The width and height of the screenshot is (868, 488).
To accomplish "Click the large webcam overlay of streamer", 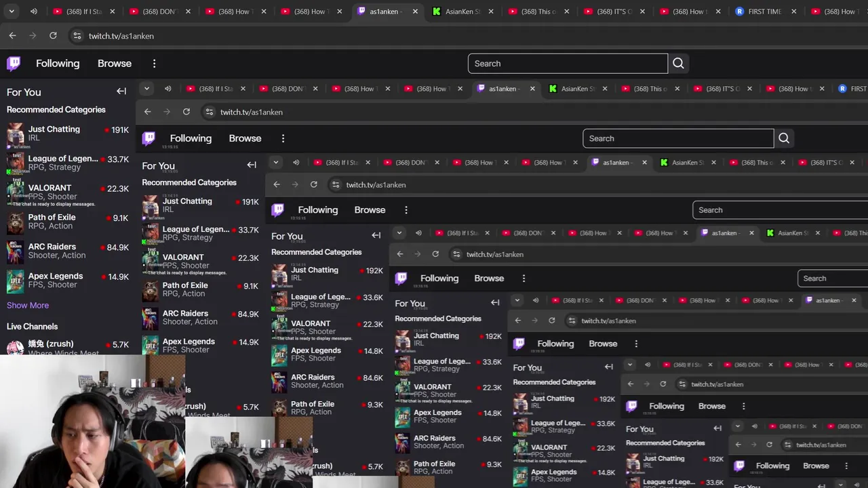I will pyautogui.click(x=92, y=422).
